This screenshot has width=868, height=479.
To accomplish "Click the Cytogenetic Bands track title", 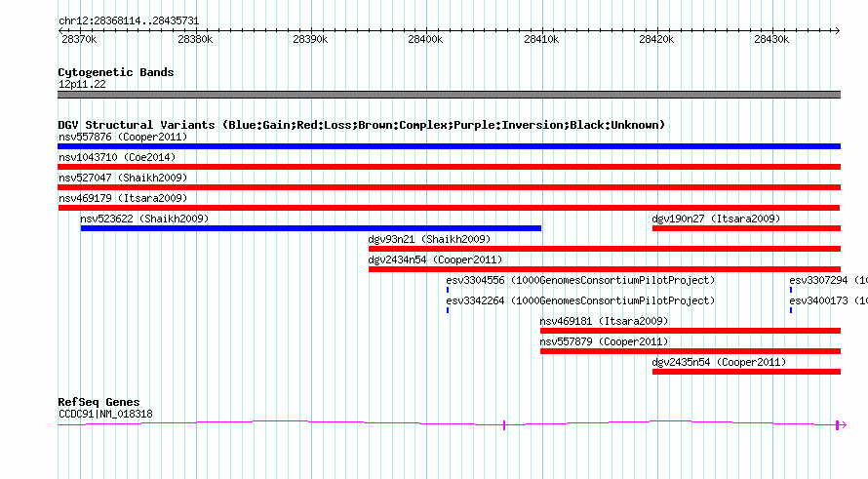I will [116, 72].
